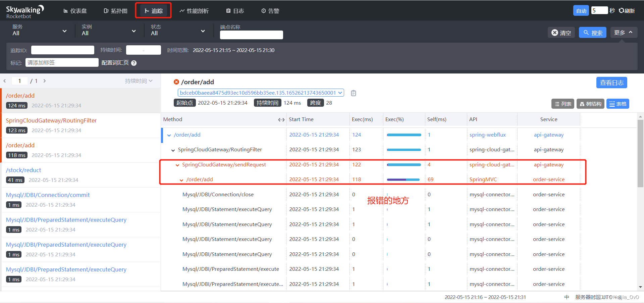Image resolution: width=644 pixels, height=303 pixels.
Task: Open the 仪表盘 dashboard tab
Action: (75, 11)
